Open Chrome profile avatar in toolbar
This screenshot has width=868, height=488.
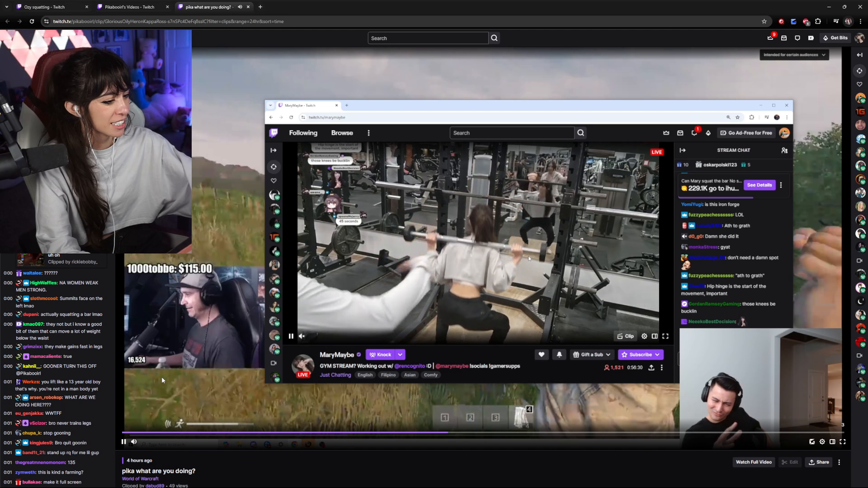click(x=848, y=21)
